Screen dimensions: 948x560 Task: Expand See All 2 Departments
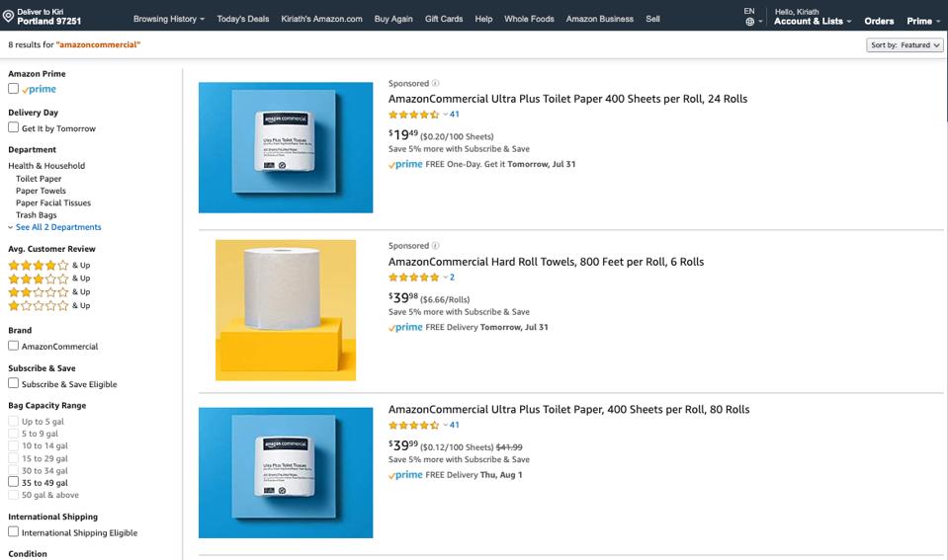[57, 227]
